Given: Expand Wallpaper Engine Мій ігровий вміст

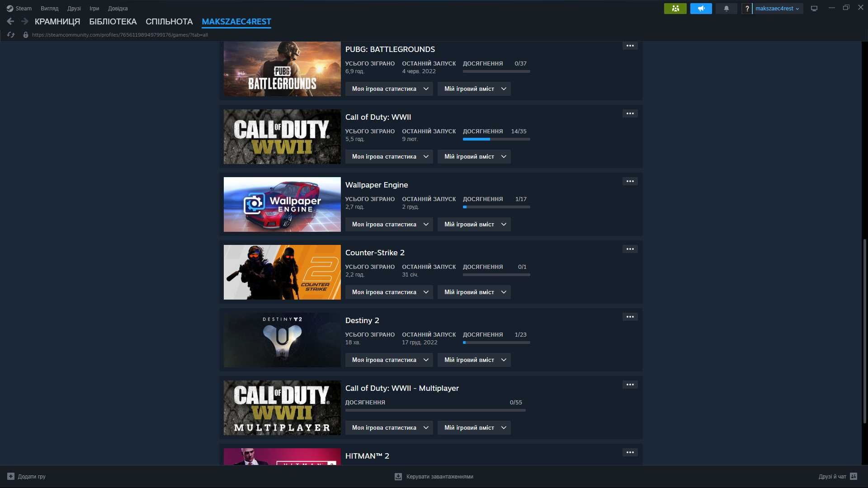Looking at the screenshot, I should tap(474, 224).
